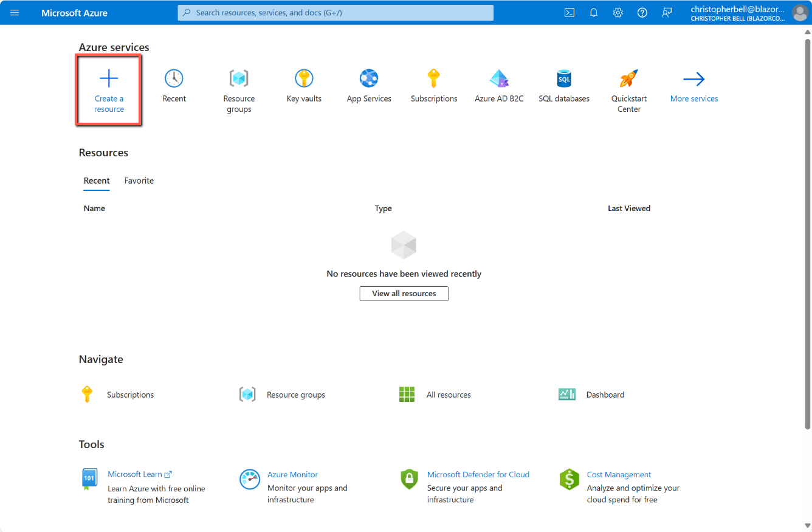
Task: Open the feedback icon in header
Action: [x=667, y=13]
